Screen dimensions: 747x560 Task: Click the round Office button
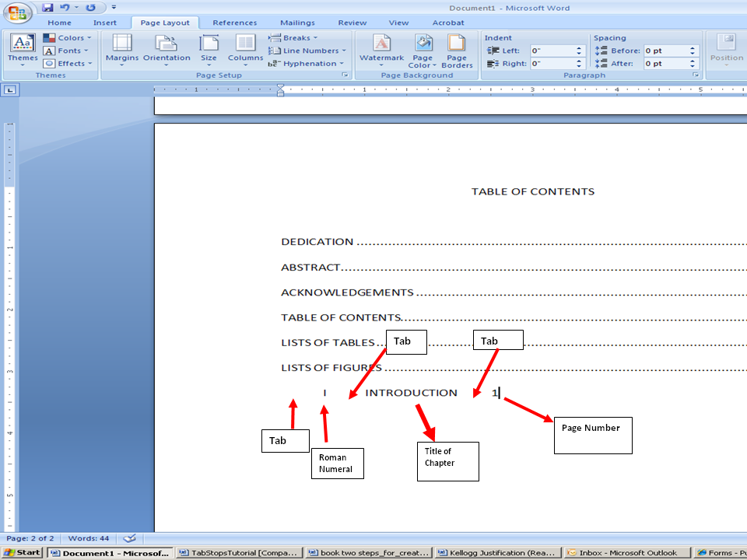pos(17,12)
